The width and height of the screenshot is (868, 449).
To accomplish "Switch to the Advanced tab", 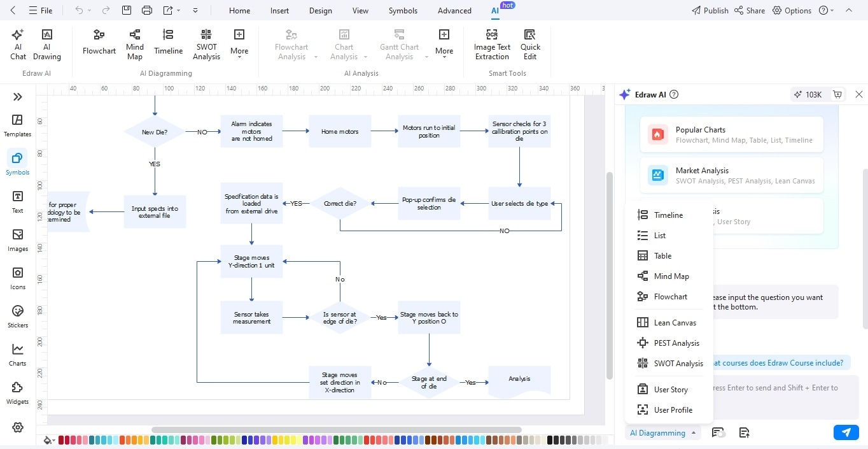I will 454,10.
